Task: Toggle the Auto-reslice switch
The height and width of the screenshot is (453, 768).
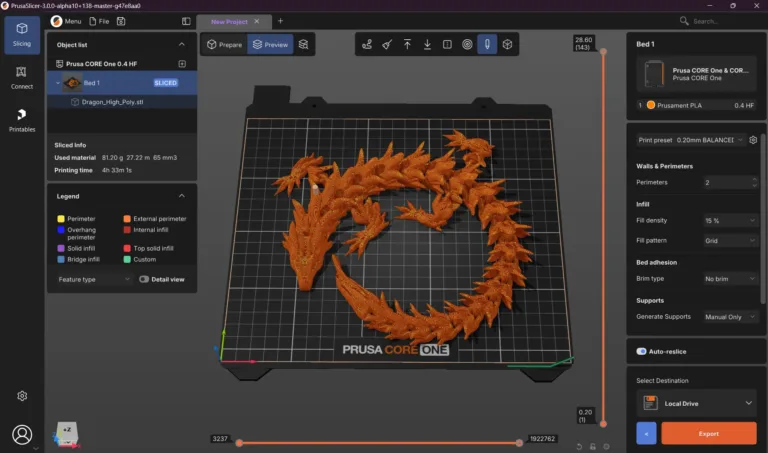Action: [641, 352]
